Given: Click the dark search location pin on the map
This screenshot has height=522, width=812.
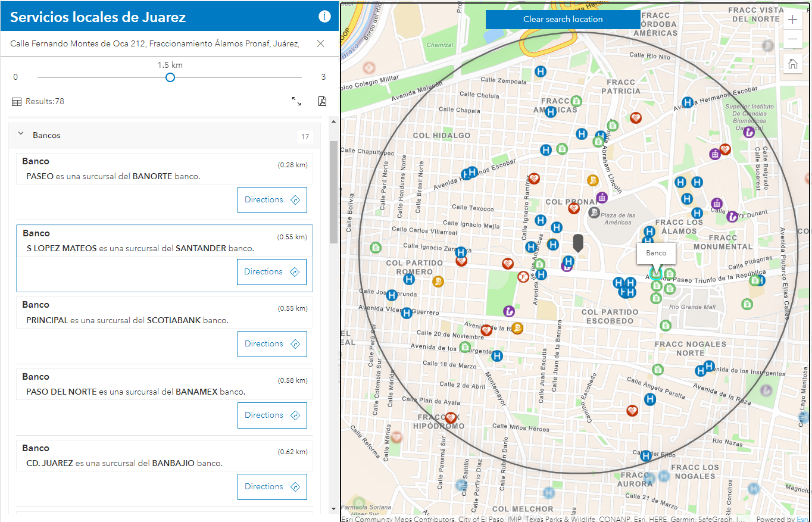Looking at the screenshot, I should tap(578, 241).
